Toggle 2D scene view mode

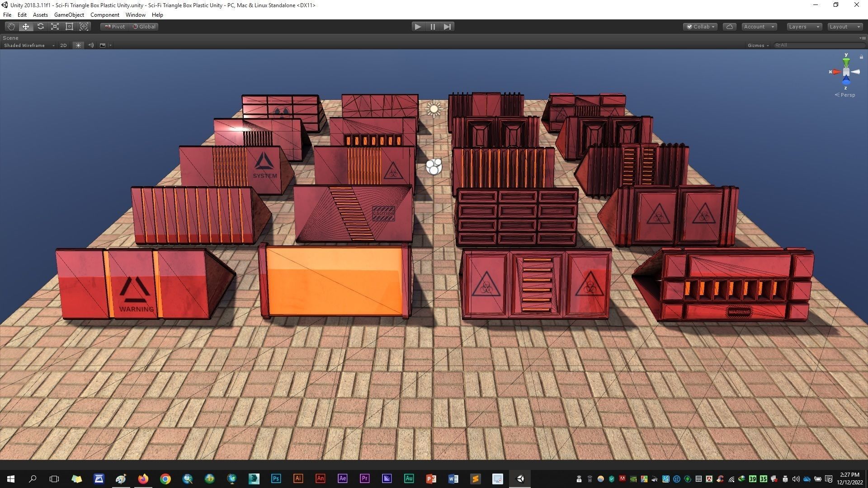63,45
